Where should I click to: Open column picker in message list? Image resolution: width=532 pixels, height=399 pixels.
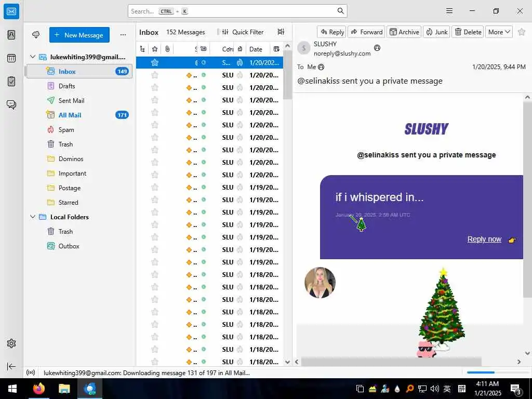(276, 49)
